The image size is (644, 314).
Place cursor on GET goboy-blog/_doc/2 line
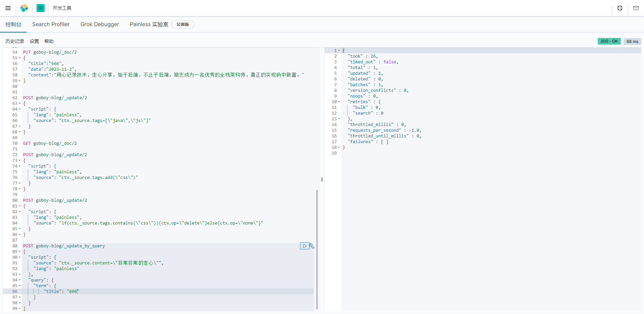50,143
